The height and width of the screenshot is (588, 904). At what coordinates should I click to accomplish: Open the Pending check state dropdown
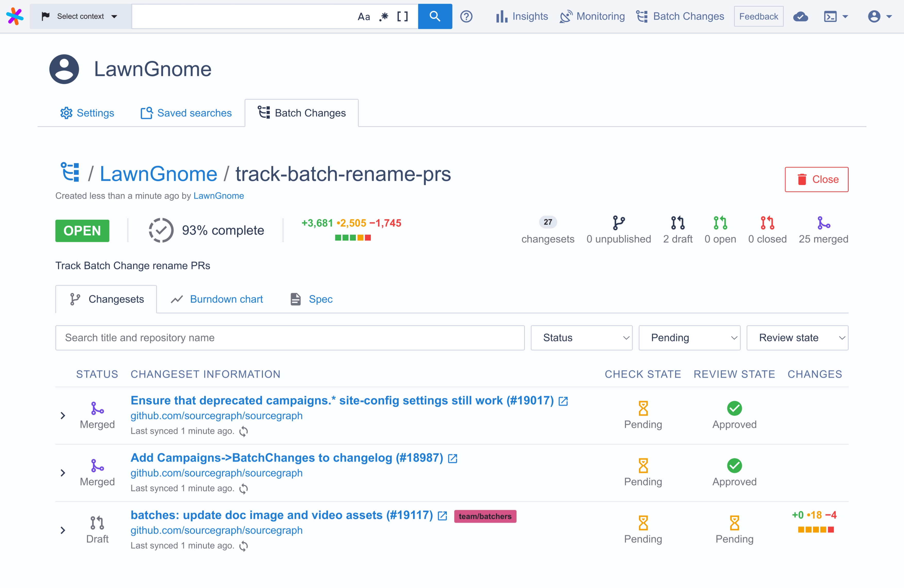(689, 338)
